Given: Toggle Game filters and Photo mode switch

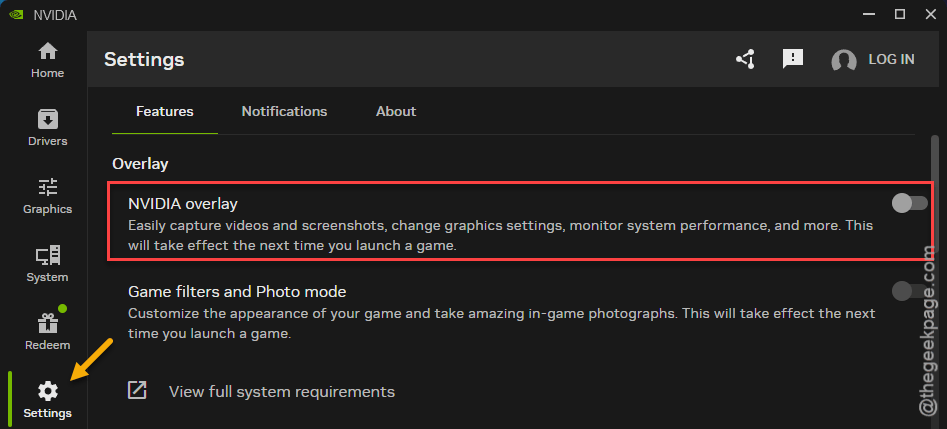Looking at the screenshot, I should point(910,291).
